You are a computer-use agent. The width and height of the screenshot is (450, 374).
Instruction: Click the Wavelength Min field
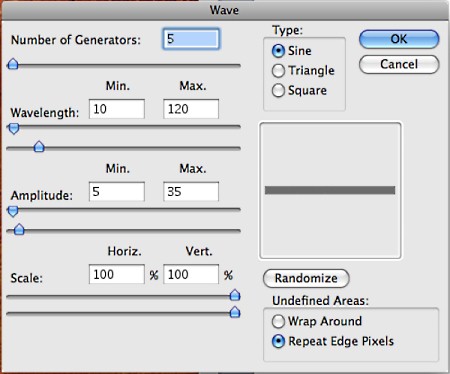point(117,109)
